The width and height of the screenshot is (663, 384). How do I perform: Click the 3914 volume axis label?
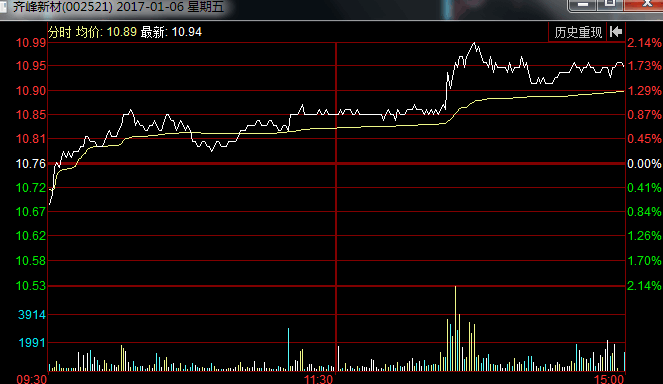click(32, 315)
